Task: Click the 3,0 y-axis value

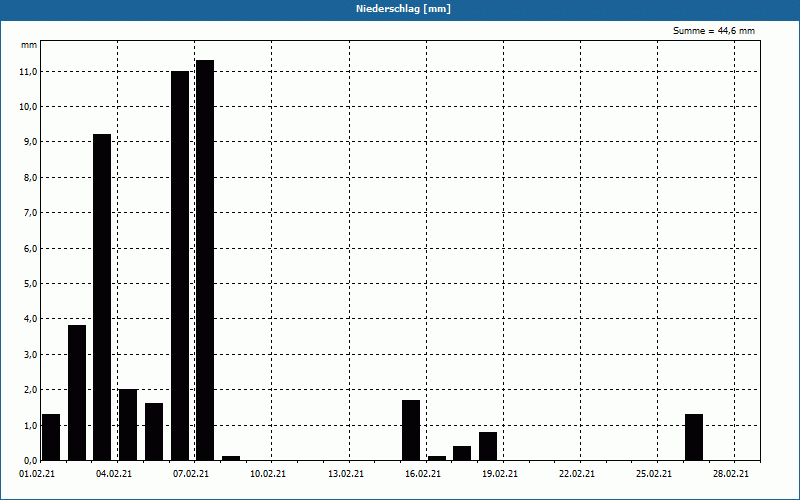Action: click(x=30, y=355)
